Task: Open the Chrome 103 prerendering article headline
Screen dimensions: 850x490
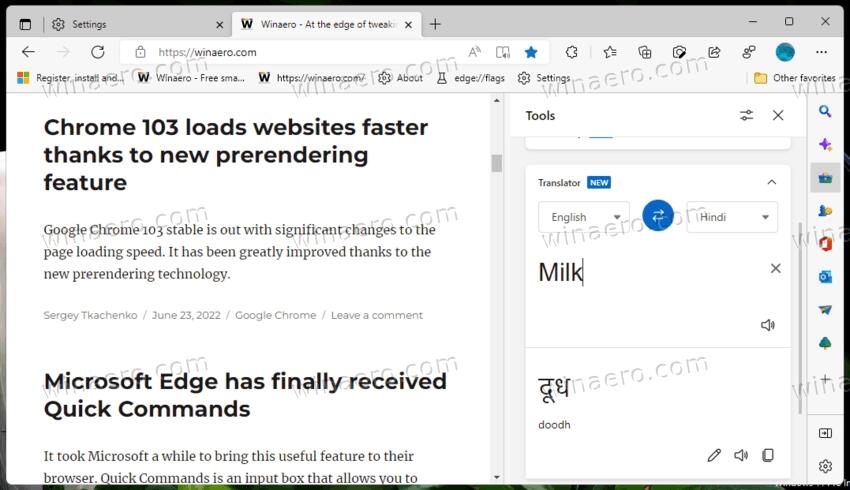Action: pyautogui.click(x=235, y=155)
